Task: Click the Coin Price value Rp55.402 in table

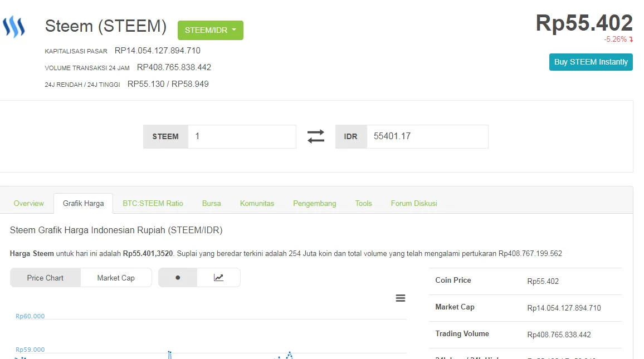Action: [x=543, y=282]
